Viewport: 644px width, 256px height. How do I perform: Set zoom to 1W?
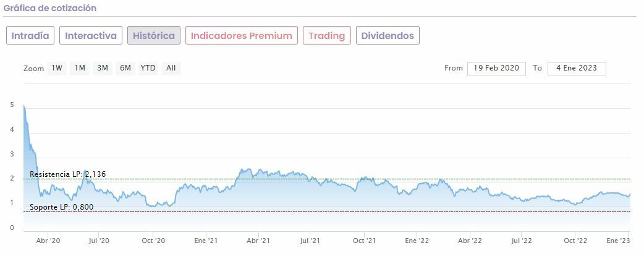tap(57, 68)
